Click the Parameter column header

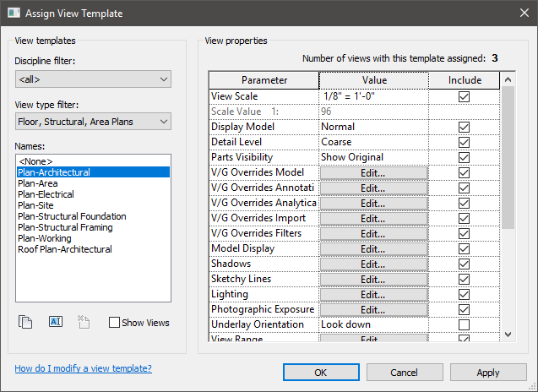(264, 80)
